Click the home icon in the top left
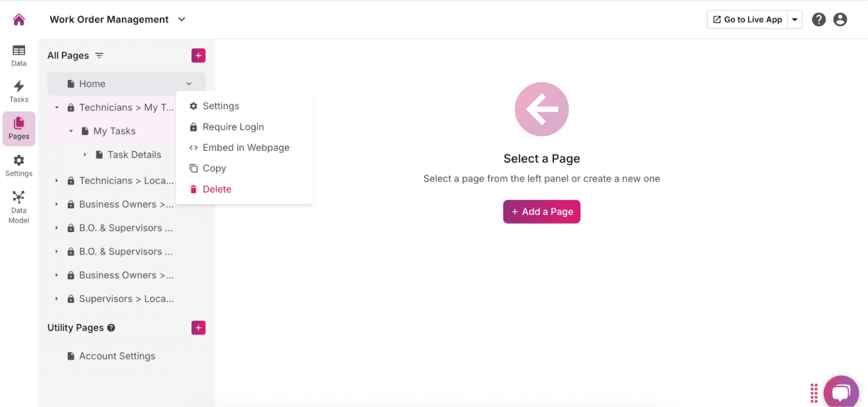Viewport: 868px width, 407px height. 19,19
